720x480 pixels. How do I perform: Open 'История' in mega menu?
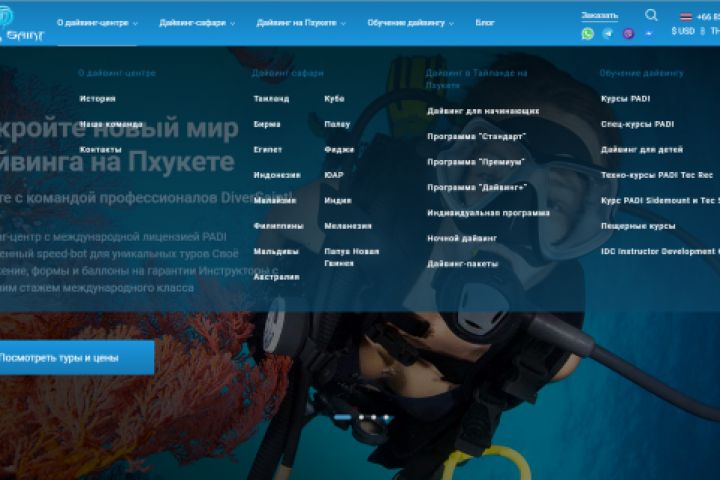coord(97,99)
